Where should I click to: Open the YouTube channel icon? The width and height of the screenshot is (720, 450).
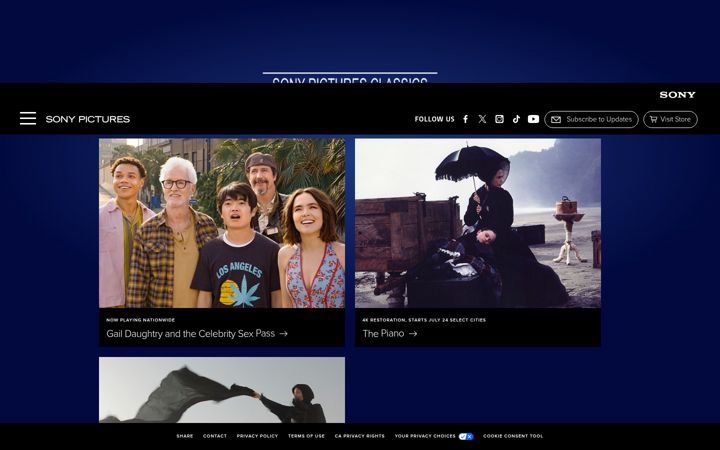pos(533,119)
